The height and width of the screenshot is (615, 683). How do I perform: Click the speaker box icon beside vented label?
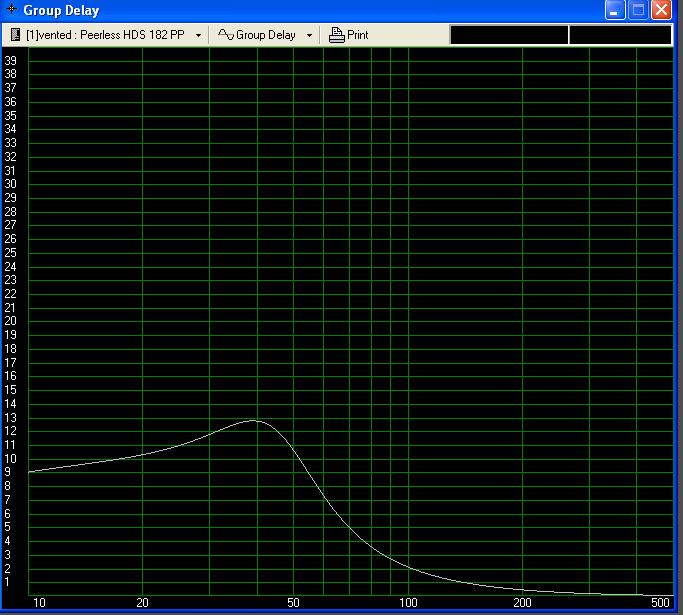click(x=15, y=34)
